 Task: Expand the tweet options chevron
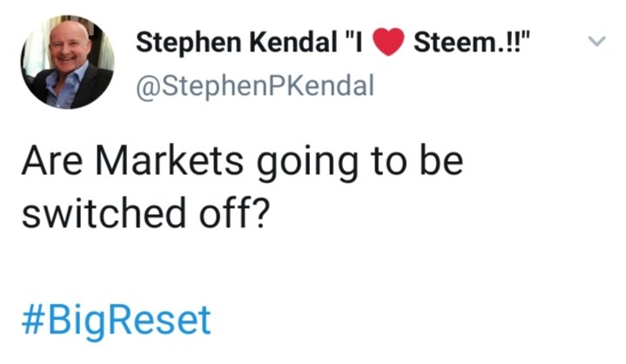[x=596, y=42]
